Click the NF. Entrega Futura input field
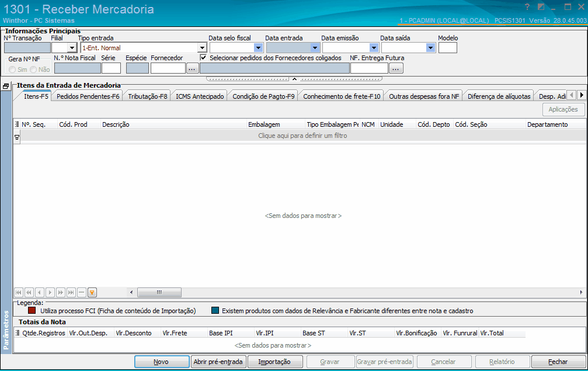Image resolution: width=588 pixels, height=371 pixels. coord(369,68)
